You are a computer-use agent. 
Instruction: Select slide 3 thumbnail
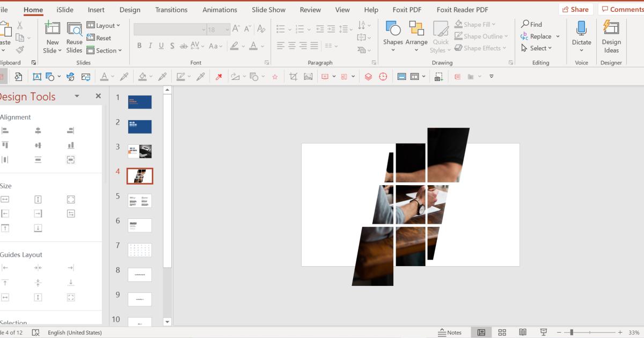click(x=140, y=151)
